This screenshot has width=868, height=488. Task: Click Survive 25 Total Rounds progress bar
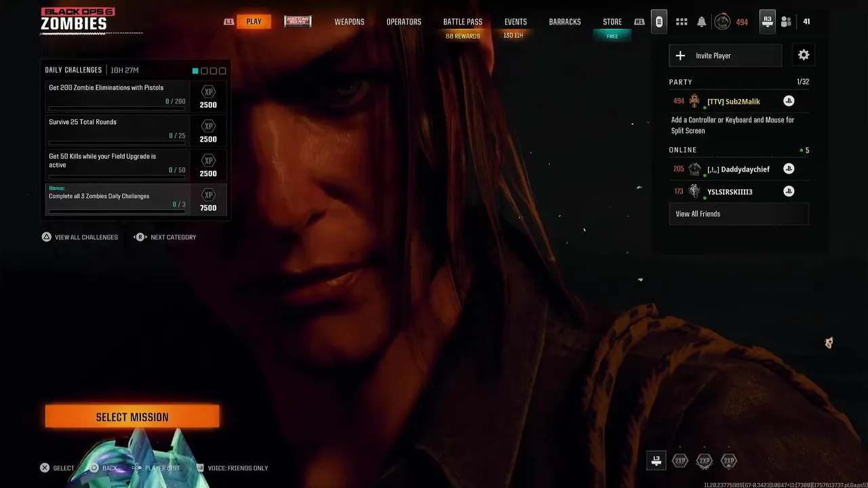tap(117, 143)
